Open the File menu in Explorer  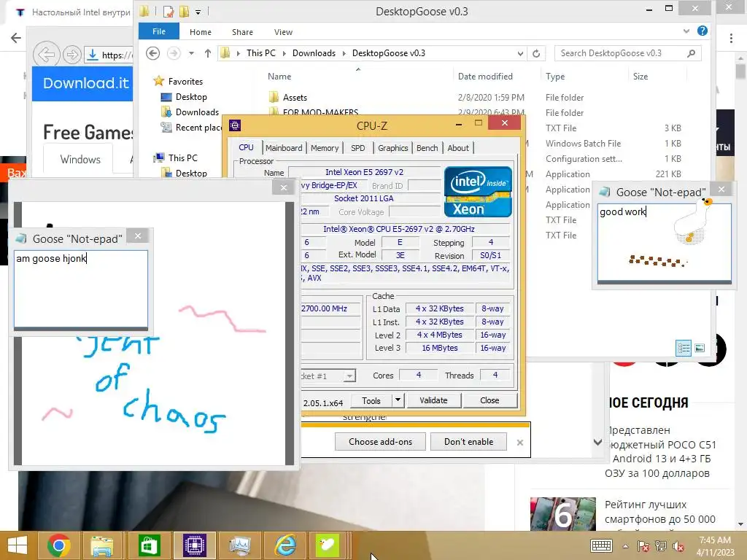pos(158,31)
